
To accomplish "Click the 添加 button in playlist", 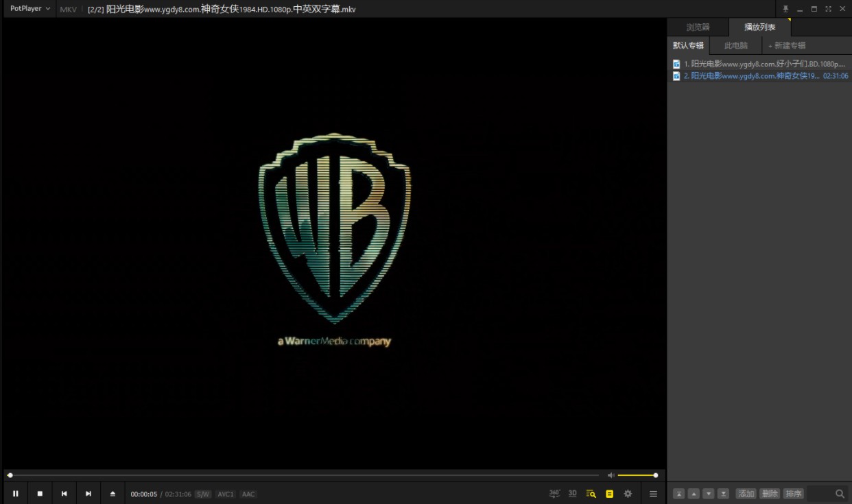I will pyautogui.click(x=746, y=494).
